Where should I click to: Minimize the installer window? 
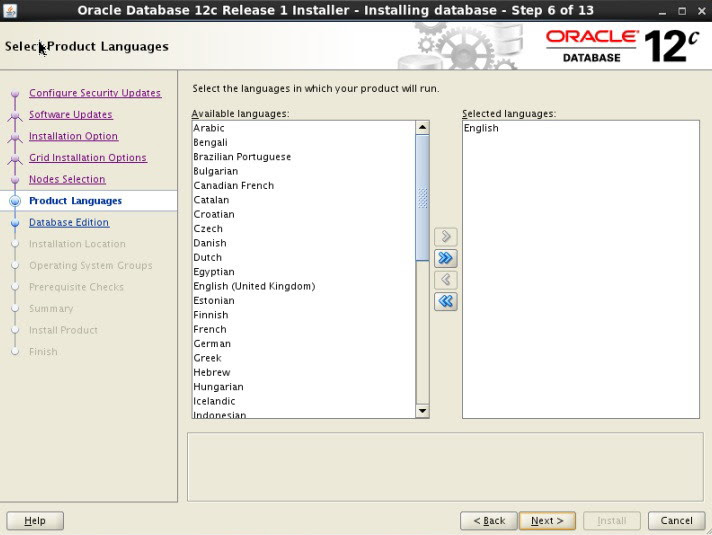pos(662,11)
